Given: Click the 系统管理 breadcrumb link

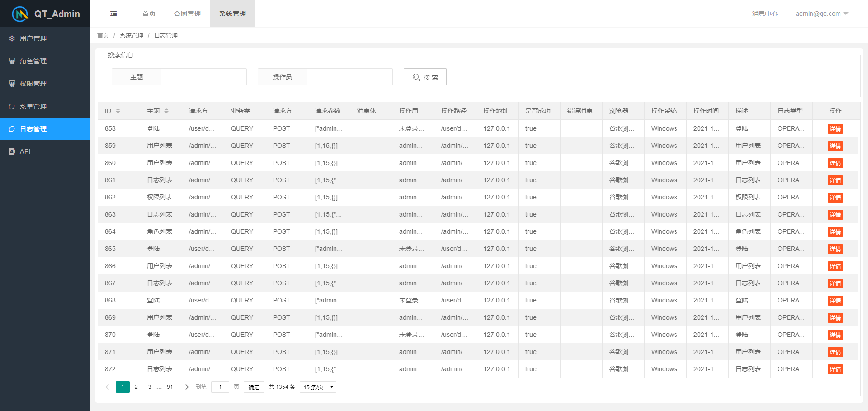Looking at the screenshot, I should (x=132, y=35).
